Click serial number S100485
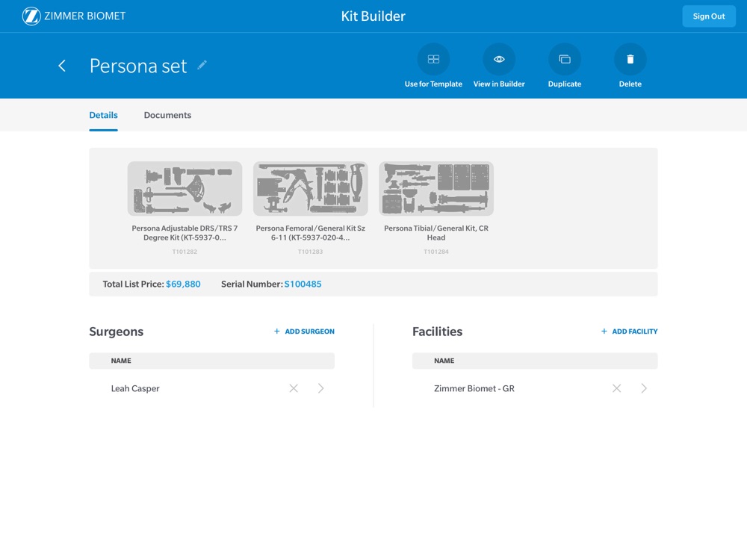 click(303, 284)
